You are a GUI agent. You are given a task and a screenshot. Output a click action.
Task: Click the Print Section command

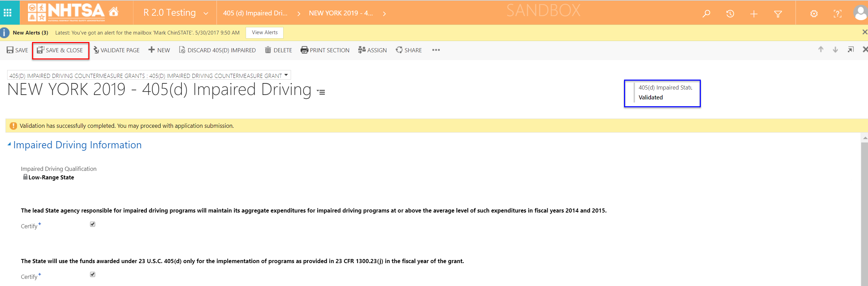[x=325, y=50]
